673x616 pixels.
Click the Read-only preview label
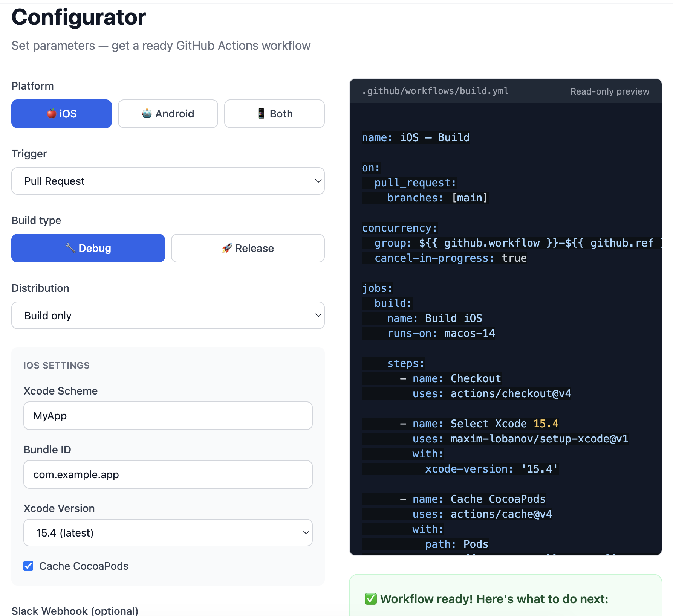609,91
